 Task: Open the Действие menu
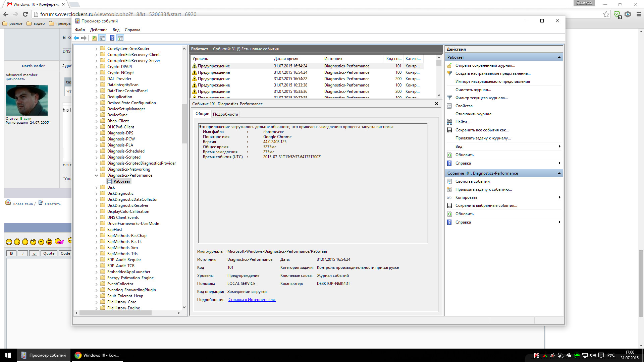99,30
